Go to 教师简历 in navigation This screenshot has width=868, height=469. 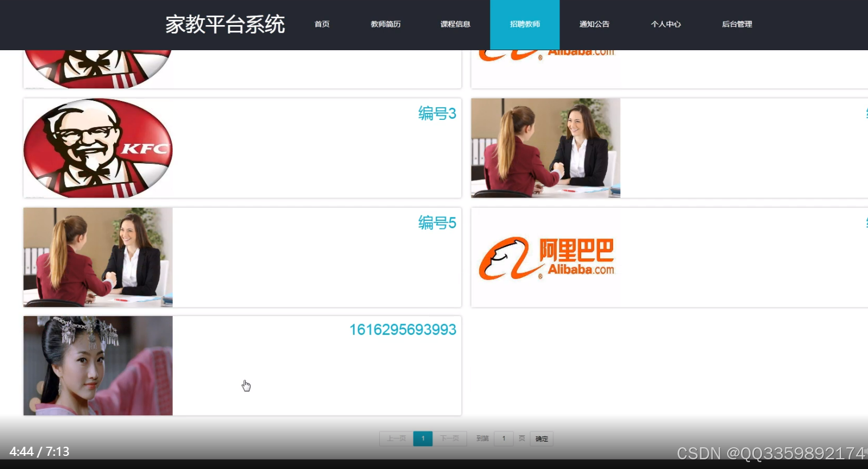click(x=386, y=24)
